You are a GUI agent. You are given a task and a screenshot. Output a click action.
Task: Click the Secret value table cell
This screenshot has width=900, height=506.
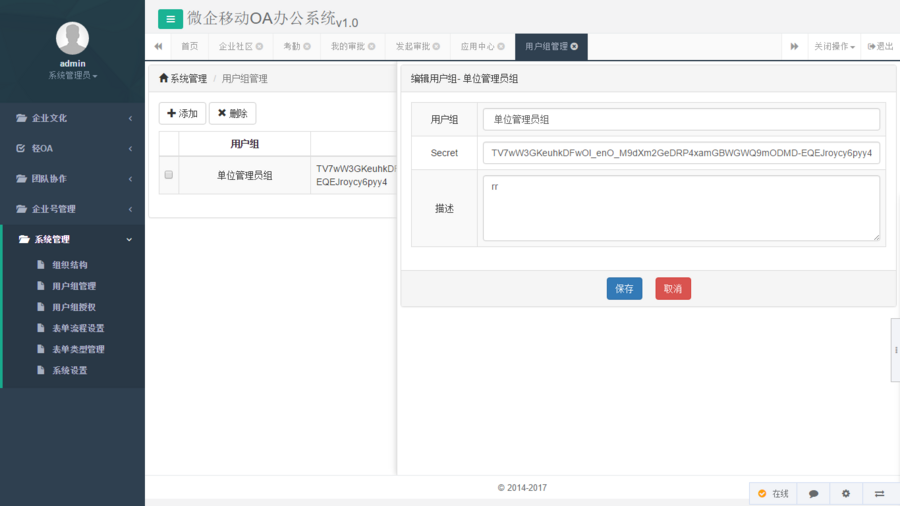click(354, 175)
